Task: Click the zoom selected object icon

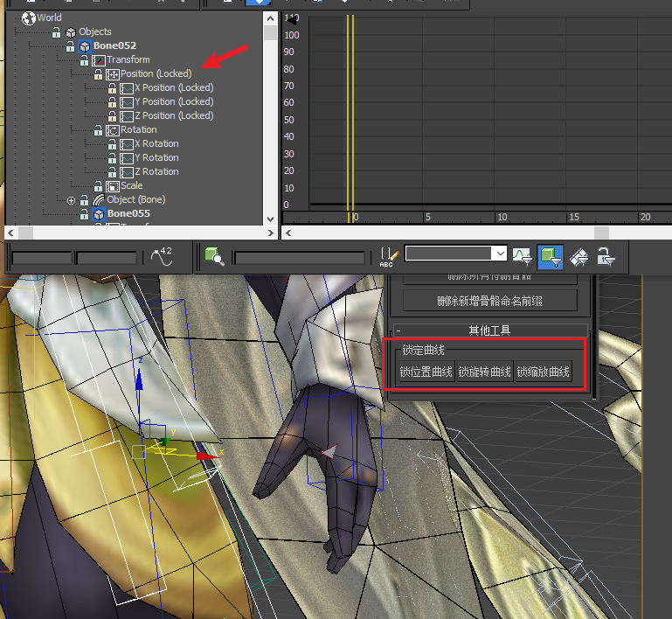Action: (214, 256)
